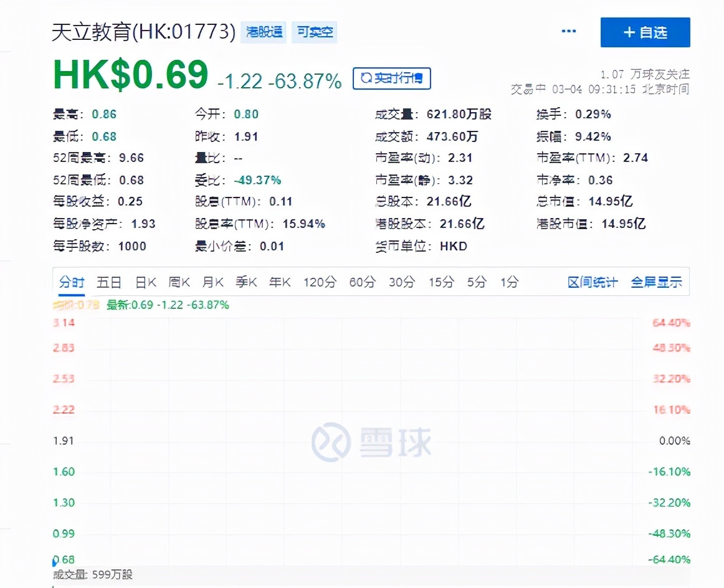Image resolution: width=724 pixels, height=588 pixels.
Task: Click the 货币单位 value HKD
Action: (x=454, y=247)
